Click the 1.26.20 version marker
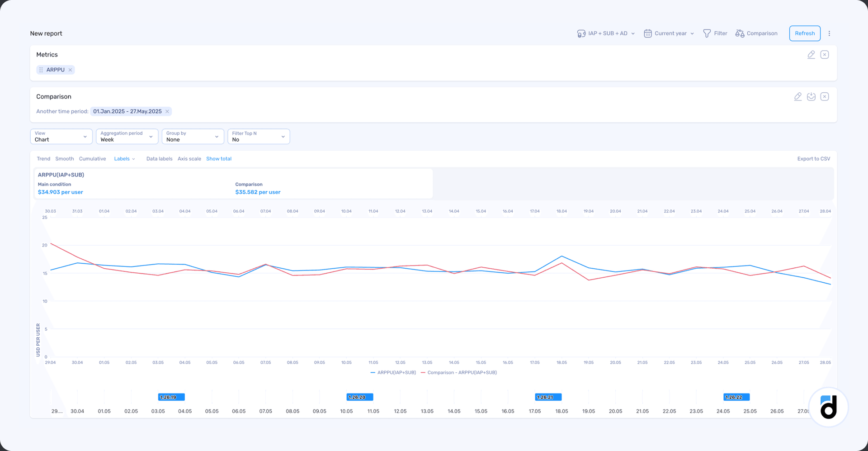The width and height of the screenshot is (868, 451). [360, 397]
